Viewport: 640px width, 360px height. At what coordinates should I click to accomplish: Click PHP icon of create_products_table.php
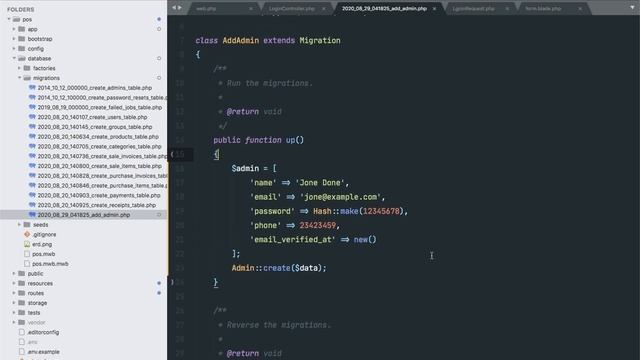click(32, 137)
